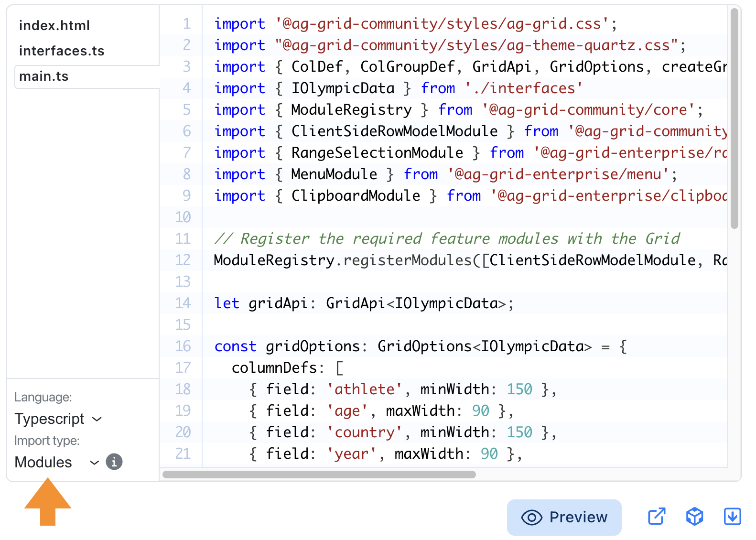756x540 pixels.
Task: Click 'let gridApi' declaration text
Action: [260, 303]
